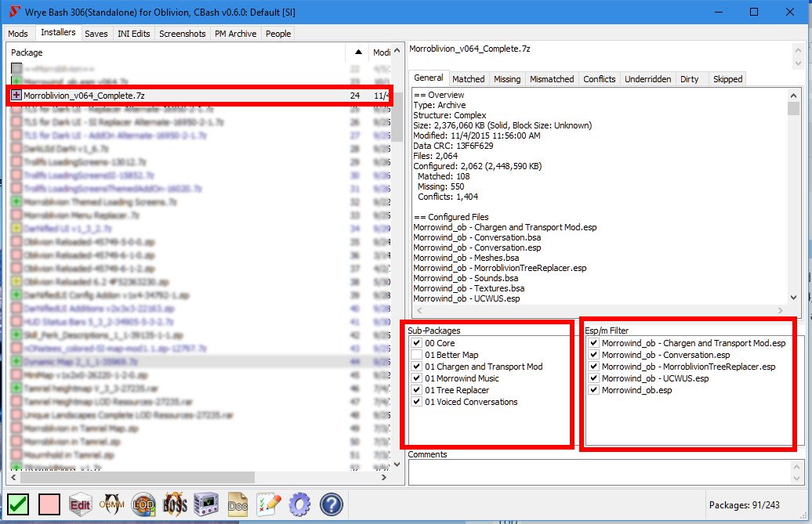Image resolution: width=812 pixels, height=524 pixels.
Task: Open the Doc Browser icon
Action: pos(237,504)
